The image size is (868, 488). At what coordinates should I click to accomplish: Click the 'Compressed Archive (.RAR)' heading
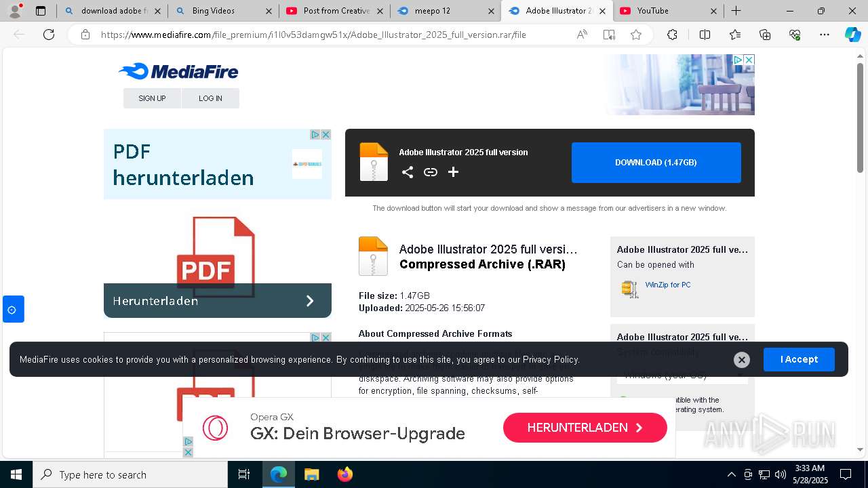[482, 264]
